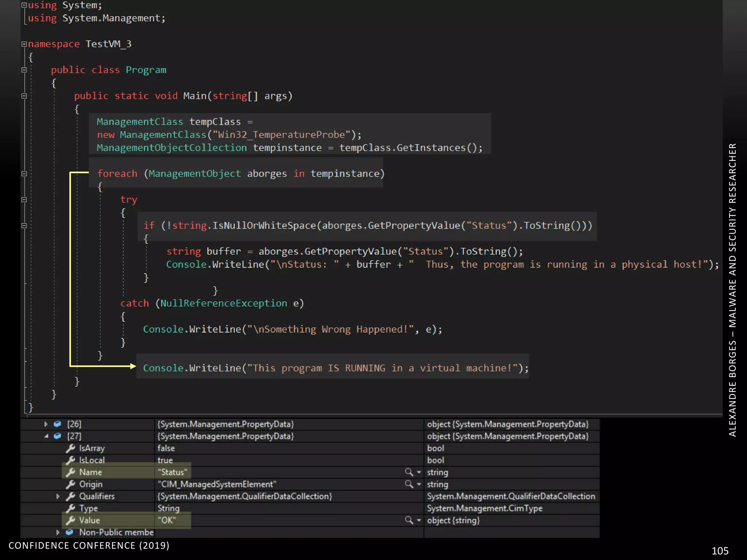
Task: Collapse the [27] PropertyData watch entry
Action: 46,436
